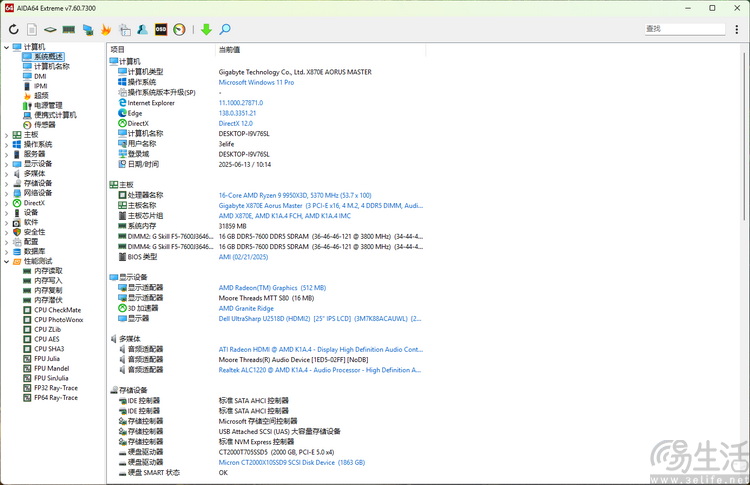
Task: Open the Micron CT2000X10SSD9 disk link
Action: point(292,463)
